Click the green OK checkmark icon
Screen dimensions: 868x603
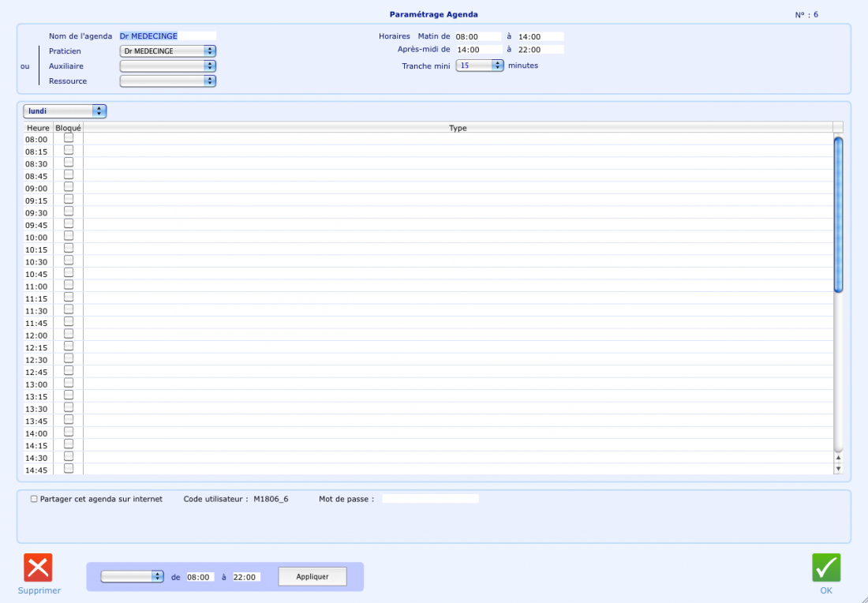[826, 567]
